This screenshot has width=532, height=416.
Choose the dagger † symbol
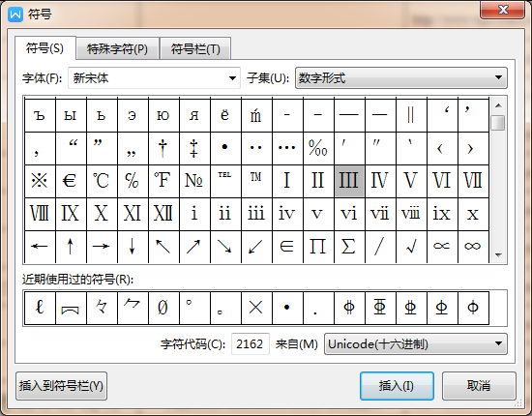click(163, 148)
